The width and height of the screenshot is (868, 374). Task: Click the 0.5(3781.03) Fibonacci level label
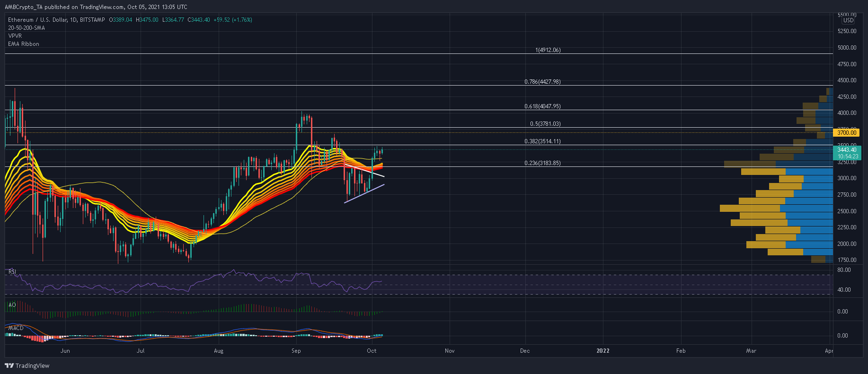point(545,124)
